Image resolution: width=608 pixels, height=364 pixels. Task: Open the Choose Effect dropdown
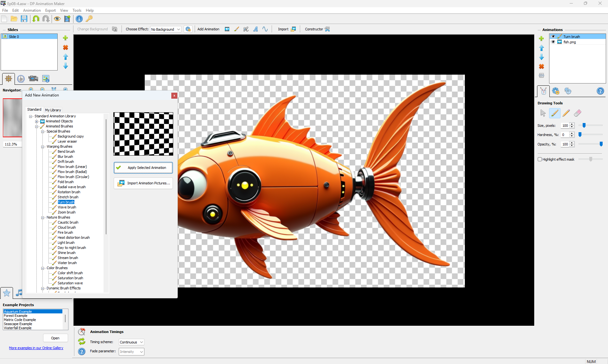click(x=166, y=29)
